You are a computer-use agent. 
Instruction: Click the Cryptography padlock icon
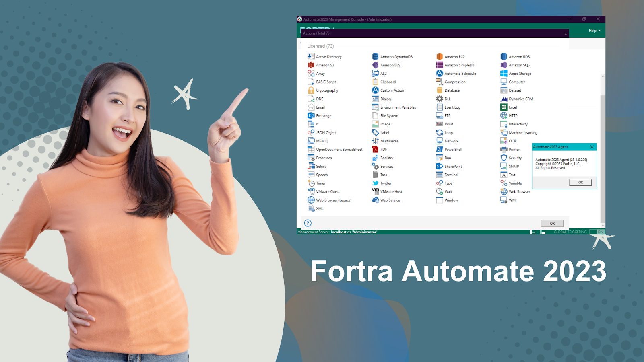[x=311, y=90]
